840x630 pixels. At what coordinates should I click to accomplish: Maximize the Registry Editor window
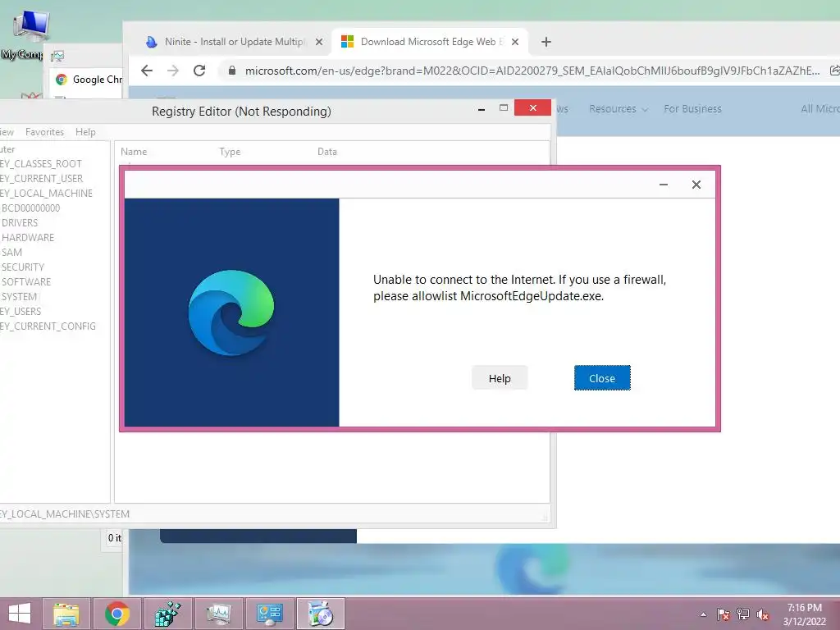point(503,108)
